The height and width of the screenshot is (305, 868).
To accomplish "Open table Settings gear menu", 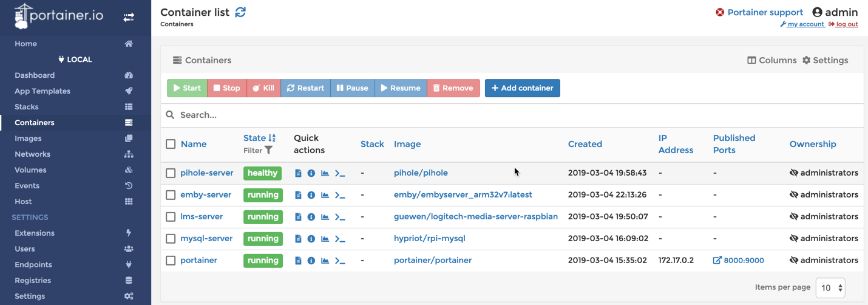I will tap(825, 60).
